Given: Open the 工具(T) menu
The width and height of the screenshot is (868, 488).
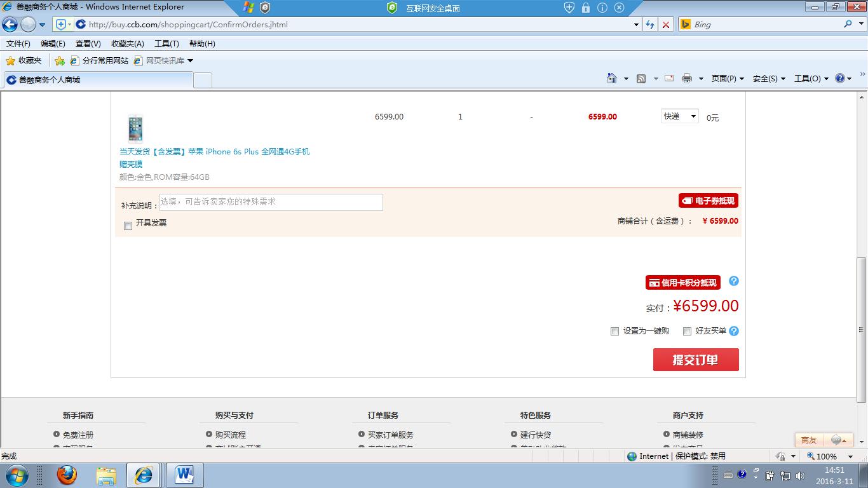Looking at the screenshot, I should coord(166,44).
